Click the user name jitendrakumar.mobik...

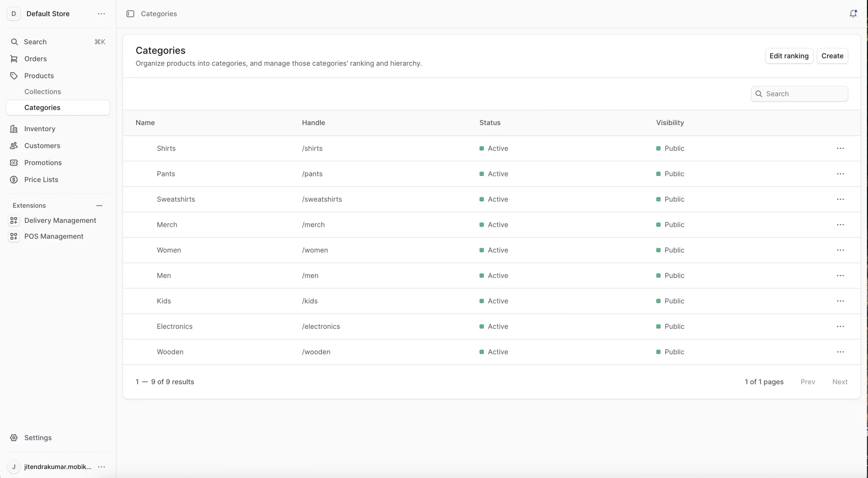pyautogui.click(x=58, y=467)
